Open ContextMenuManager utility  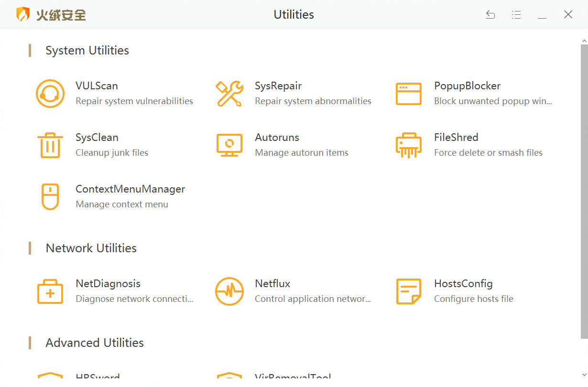50,196
